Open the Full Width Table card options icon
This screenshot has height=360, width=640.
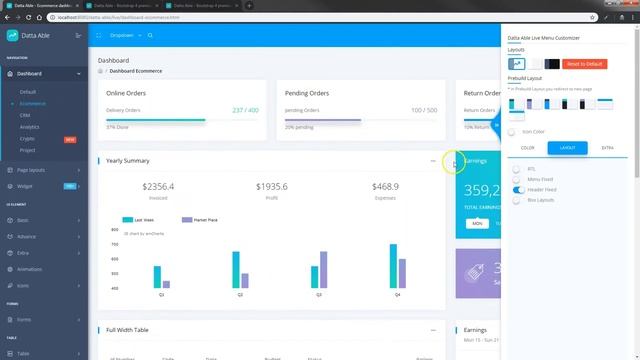[x=433, y=330]
